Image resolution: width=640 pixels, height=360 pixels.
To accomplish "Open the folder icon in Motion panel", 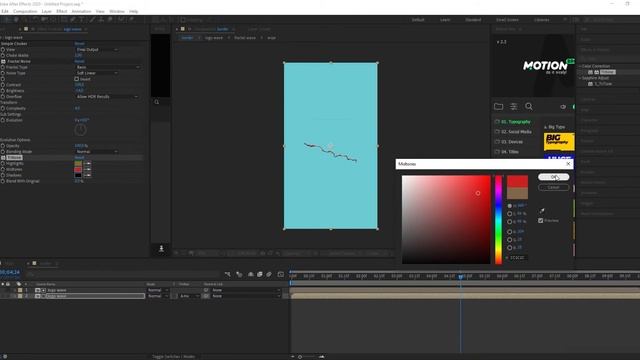I will click(498, 107).
